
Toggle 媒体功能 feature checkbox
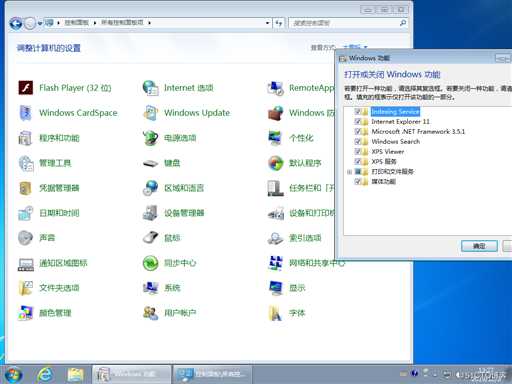pyautogui.click(x=358, y=181)
